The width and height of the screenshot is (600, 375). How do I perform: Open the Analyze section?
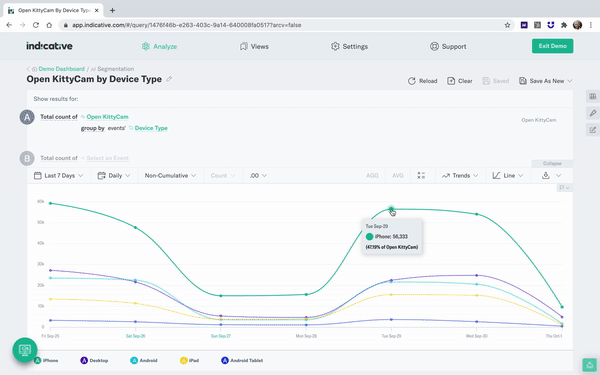tap(159, 46)
